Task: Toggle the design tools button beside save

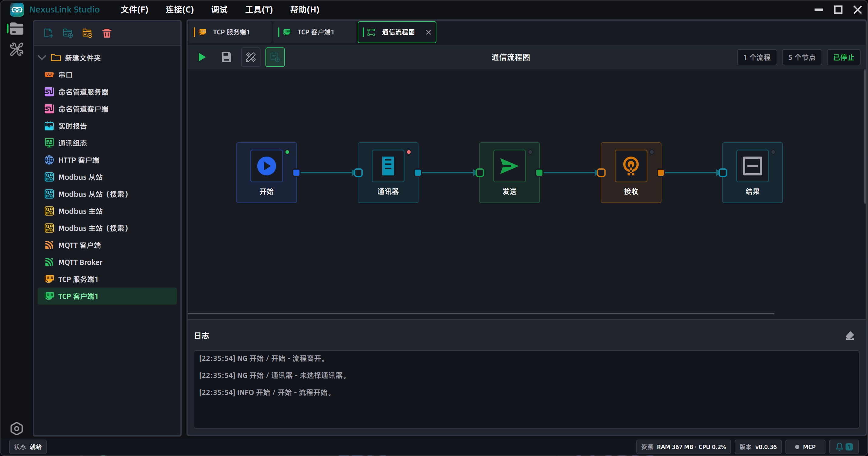Action: [251, 57]
